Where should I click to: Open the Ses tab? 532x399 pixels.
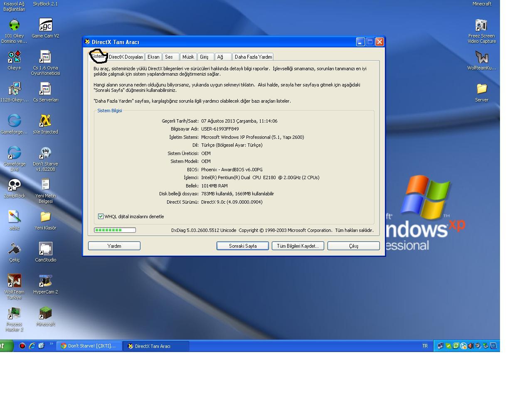pyautogui.click(x=171, y=57)
